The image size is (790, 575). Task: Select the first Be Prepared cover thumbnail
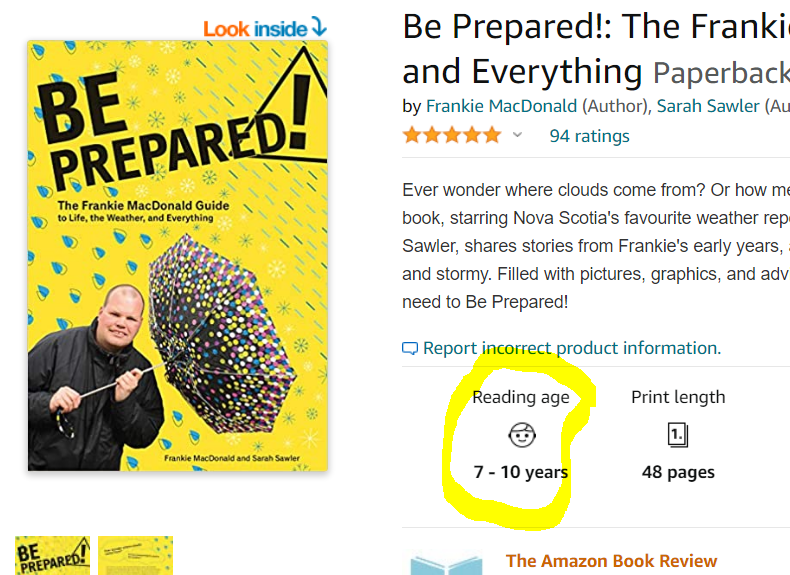tap(52, 555)
